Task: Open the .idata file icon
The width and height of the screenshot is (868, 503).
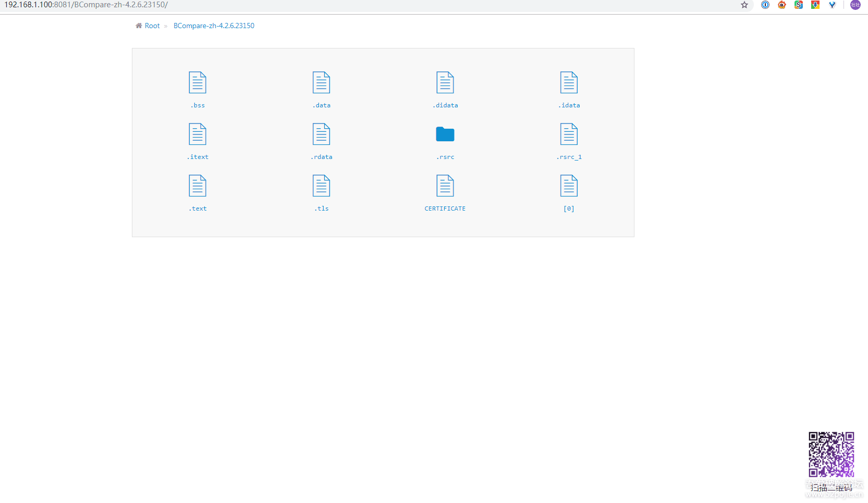Action: pyautogui.click(x=569, y=82)
